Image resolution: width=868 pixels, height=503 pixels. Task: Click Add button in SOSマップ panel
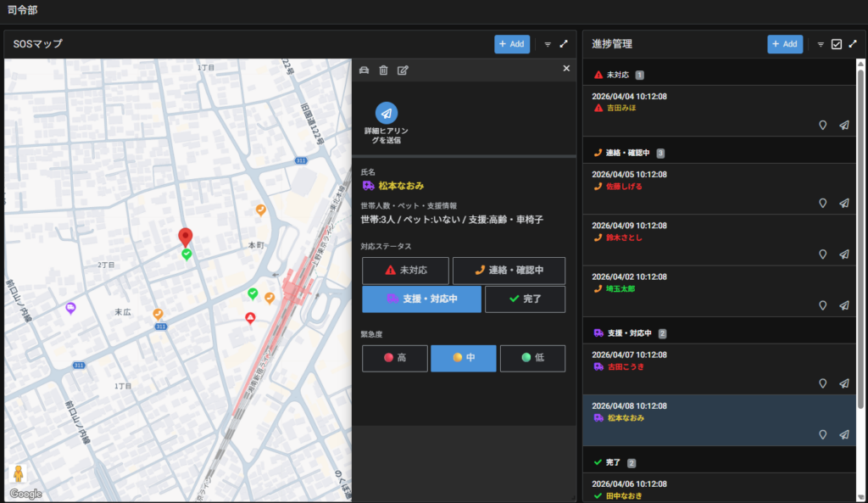pyautogui.click(x=512, y=44)
